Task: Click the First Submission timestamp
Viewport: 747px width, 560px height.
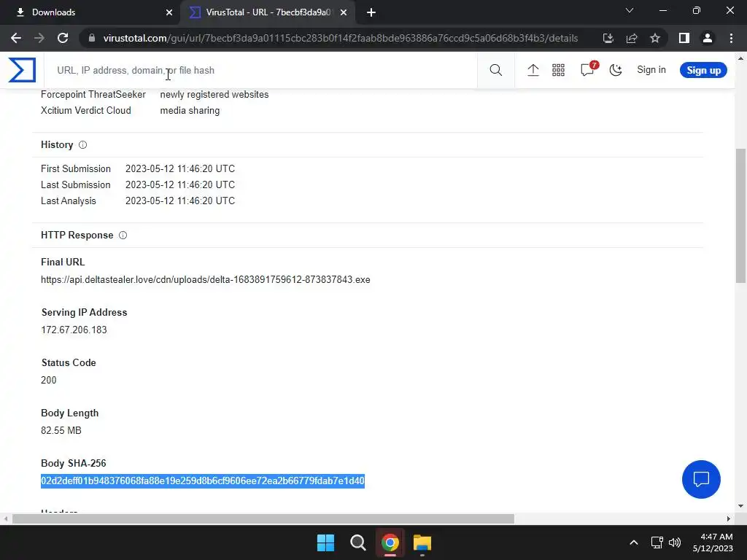Action: (x=180, y=168)
